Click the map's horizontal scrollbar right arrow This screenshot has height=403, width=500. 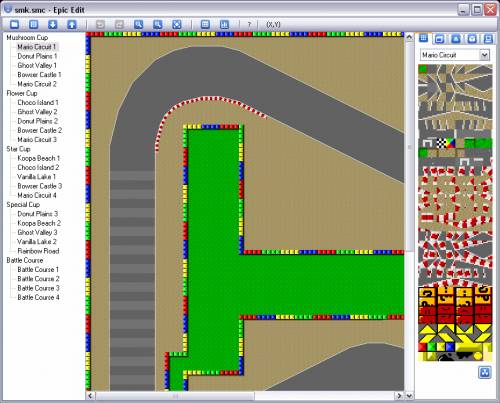[400, 396]
